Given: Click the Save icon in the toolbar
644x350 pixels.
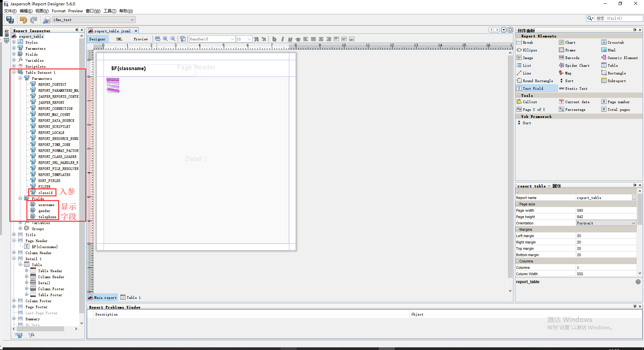Looking at the screenshot, I should click(10, 19).
